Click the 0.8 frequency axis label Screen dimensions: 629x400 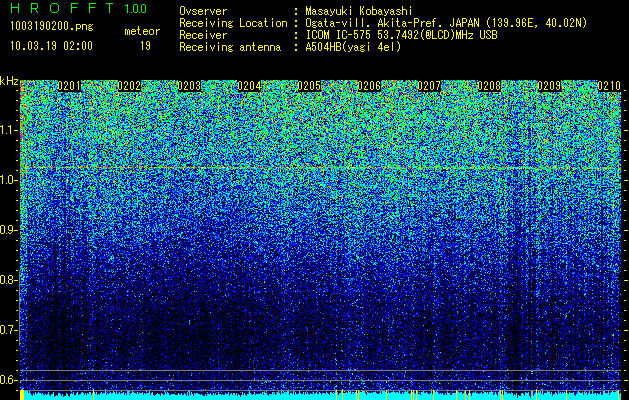(8, 280)
